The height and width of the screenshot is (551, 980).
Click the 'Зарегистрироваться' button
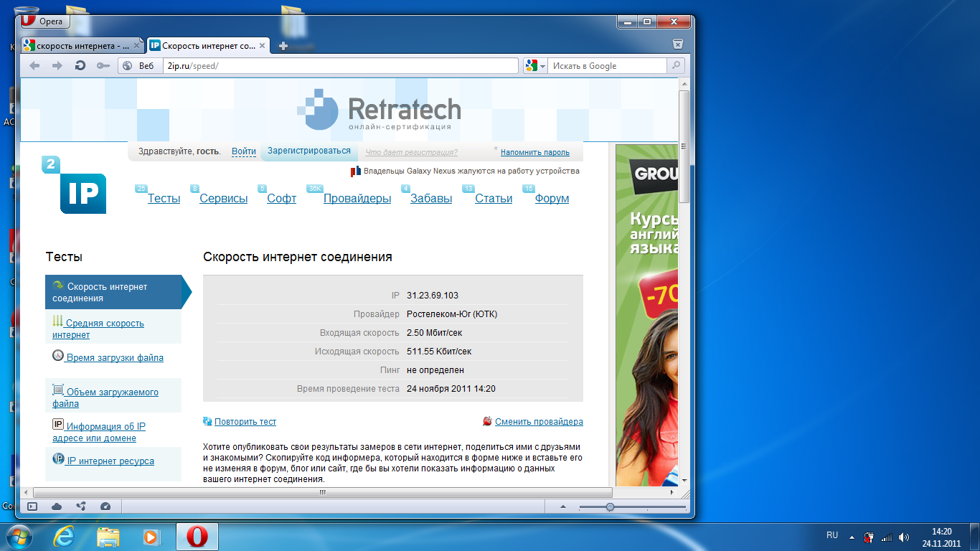coord(309,151)
